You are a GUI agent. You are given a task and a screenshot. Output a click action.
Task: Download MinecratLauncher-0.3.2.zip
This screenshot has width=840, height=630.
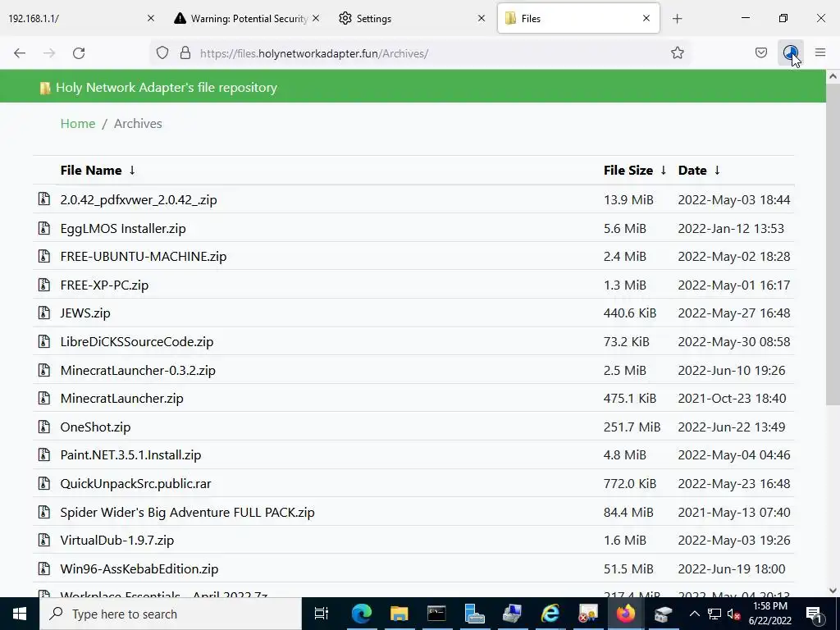click(138, 370)
